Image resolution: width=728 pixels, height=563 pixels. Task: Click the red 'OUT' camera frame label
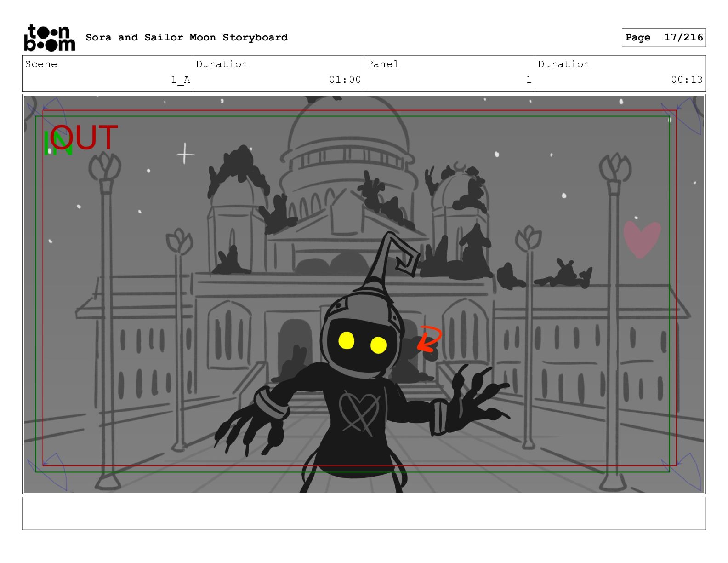(x=85, y=137)
